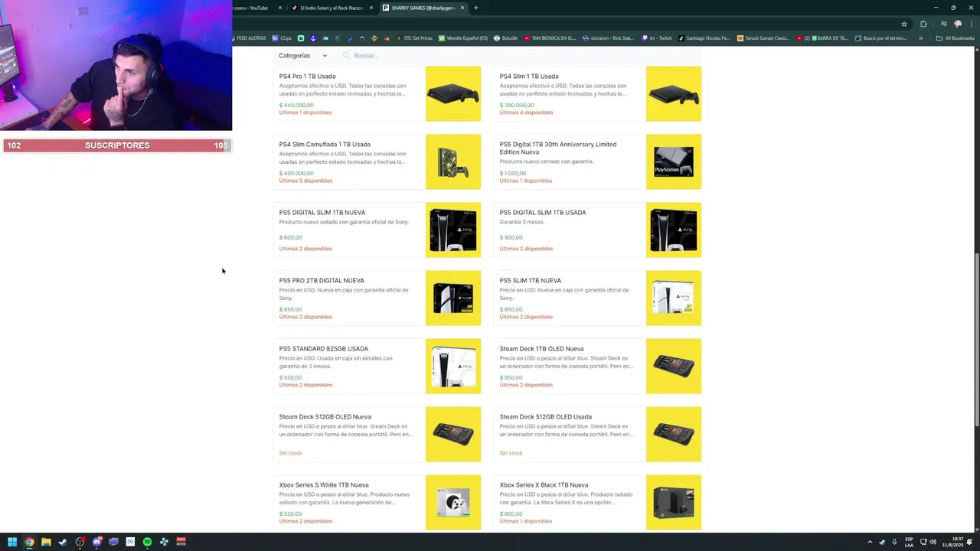980x551 pixels.
Task: Expand the hidden bookmarks overflow chevron
Action: point(921,38)
